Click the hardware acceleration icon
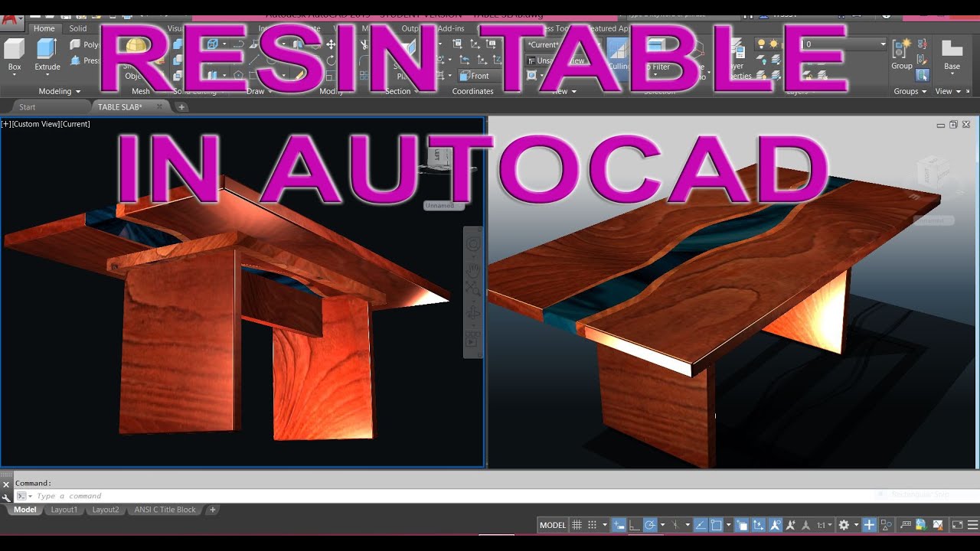Viewport: 980px width, 551px height. pos(921,525)
